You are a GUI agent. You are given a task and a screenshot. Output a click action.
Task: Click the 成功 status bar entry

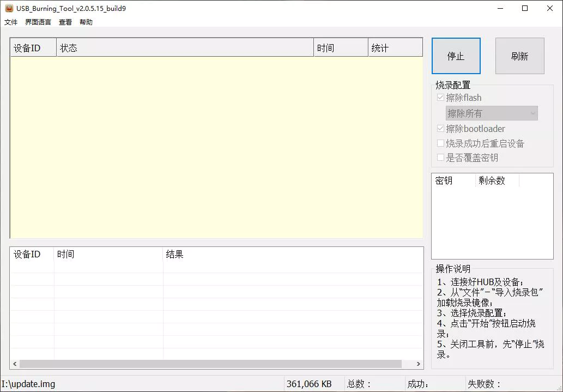[419, 384]
